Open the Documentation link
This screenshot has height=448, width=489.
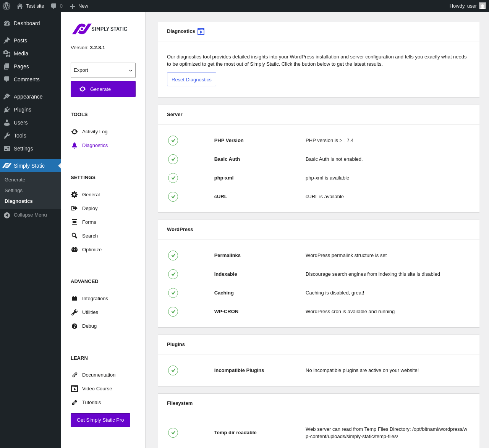click(x=99, y=375)
